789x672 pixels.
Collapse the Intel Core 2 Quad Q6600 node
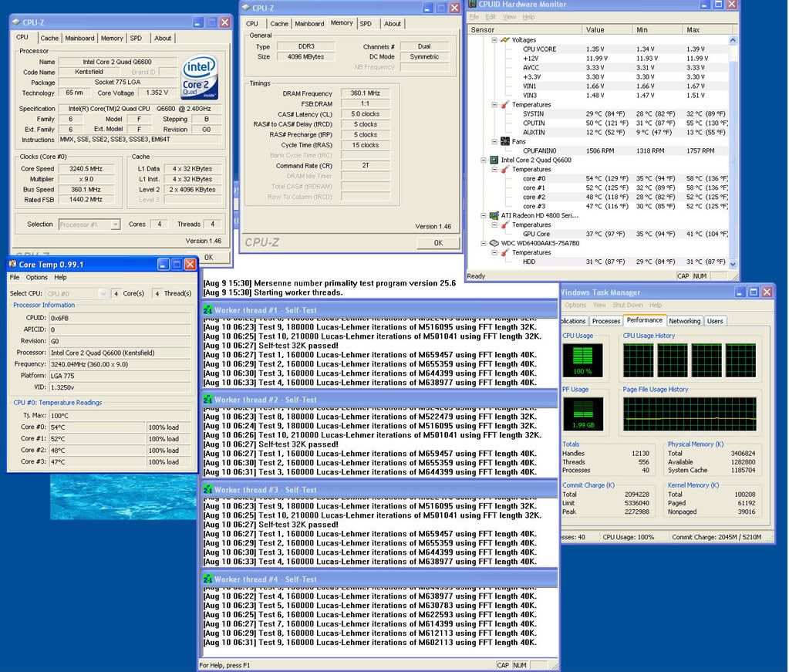point(484,160)
